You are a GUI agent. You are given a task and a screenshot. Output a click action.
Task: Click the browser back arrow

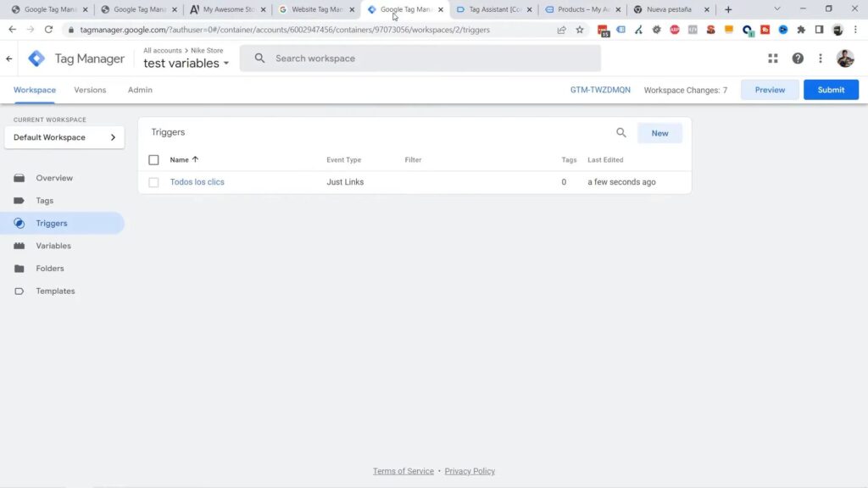(x=12, y=30)
